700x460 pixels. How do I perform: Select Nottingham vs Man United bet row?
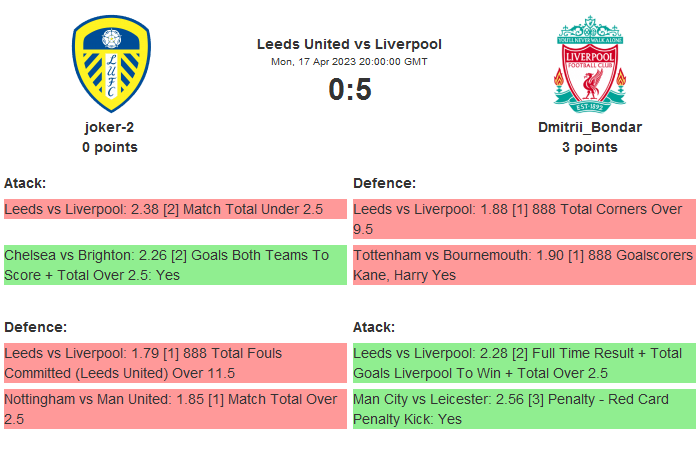point(175,409)
